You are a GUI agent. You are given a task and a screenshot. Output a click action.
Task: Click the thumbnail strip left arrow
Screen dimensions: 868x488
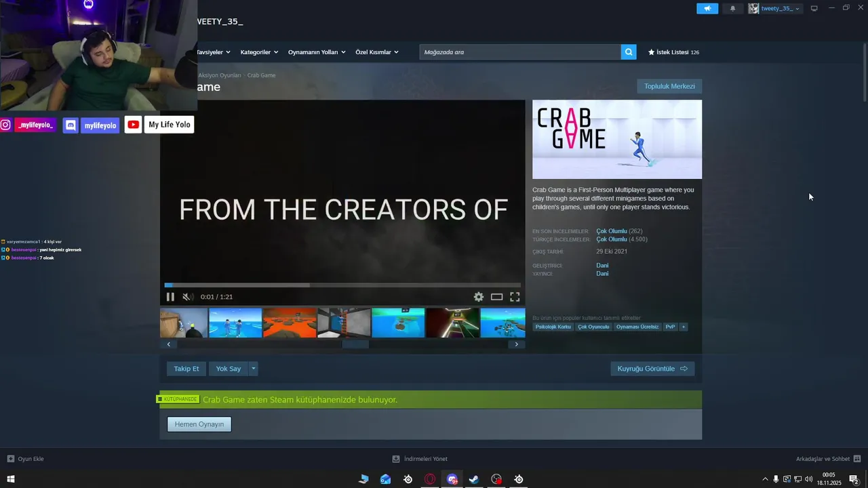[x=168, y=344]
